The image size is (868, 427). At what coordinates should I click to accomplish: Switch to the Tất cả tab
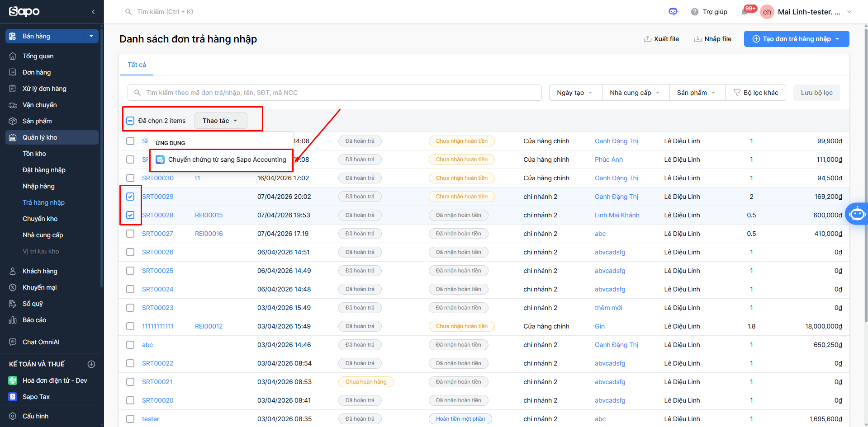point(137,65)
